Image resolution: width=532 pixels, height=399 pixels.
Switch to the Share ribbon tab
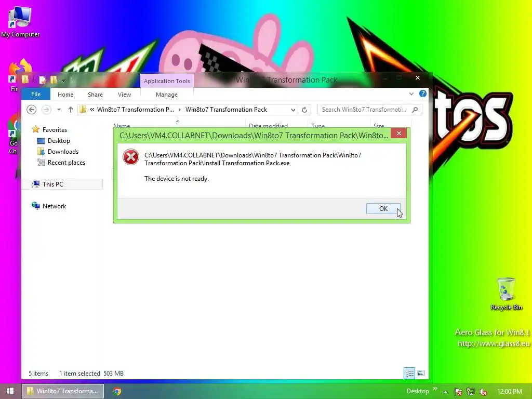click(95, 95)
